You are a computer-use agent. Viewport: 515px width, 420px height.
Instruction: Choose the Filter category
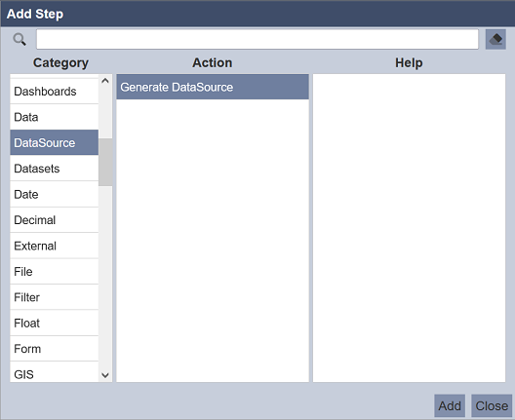click(x=55, y=297)
